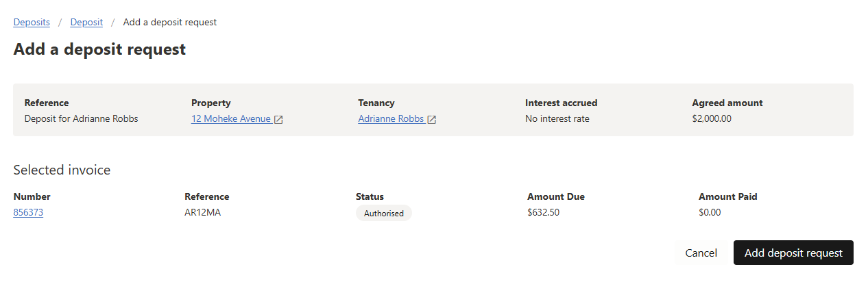Click the Selected invoice section heading
Image resolution: width=868 pixels, height=282 pixels.
(62, 170)
